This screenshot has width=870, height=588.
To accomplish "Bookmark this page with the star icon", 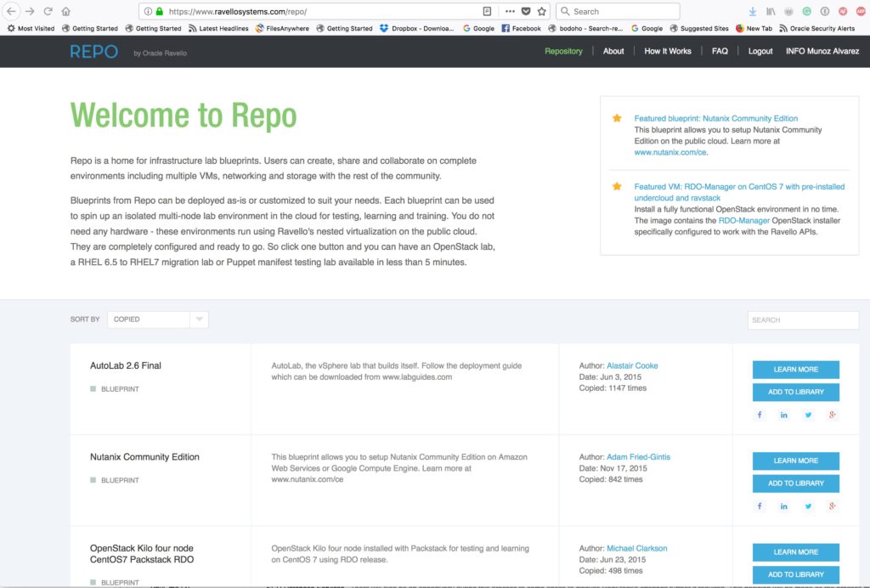I will coord(541,11).
